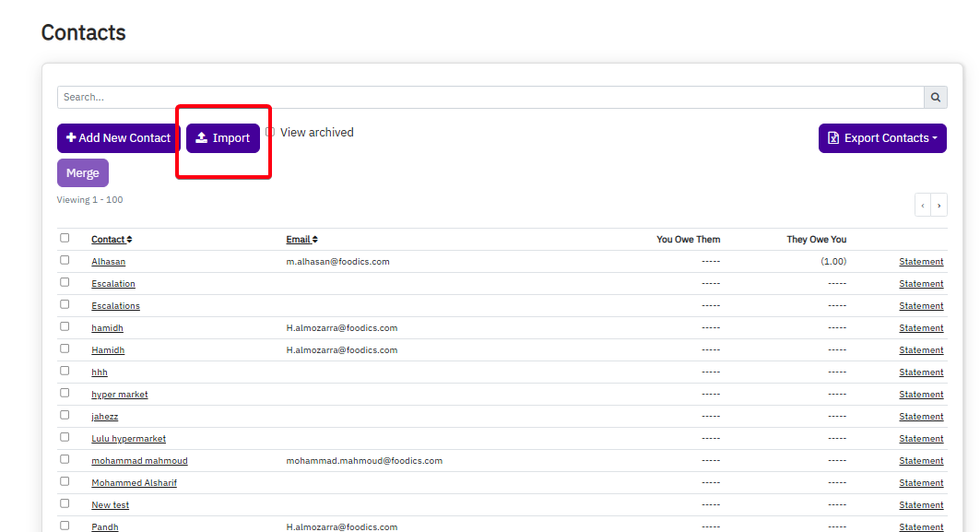
Task: Open Statement for hyper market
Action: coord(921,395)
